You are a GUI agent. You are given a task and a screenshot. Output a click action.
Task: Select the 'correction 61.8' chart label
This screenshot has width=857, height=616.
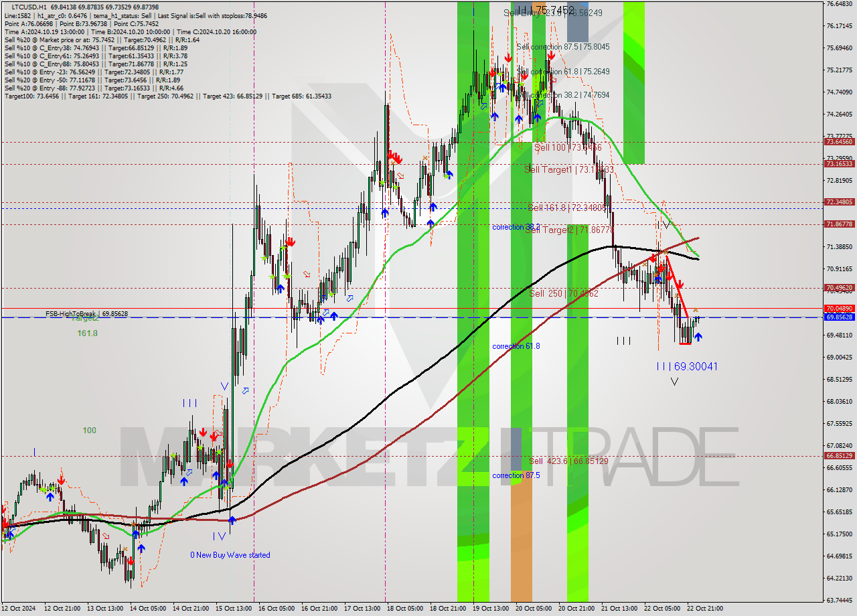pos(516,346)
